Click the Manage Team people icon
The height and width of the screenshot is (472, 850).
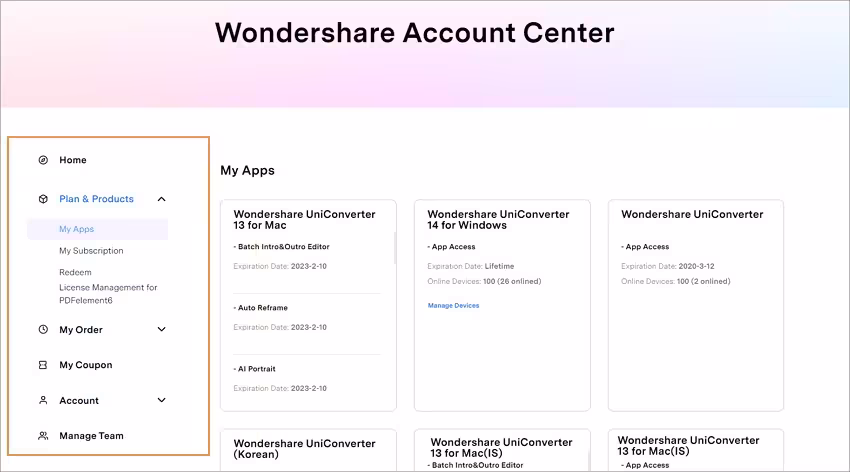[x=43, y=436]
